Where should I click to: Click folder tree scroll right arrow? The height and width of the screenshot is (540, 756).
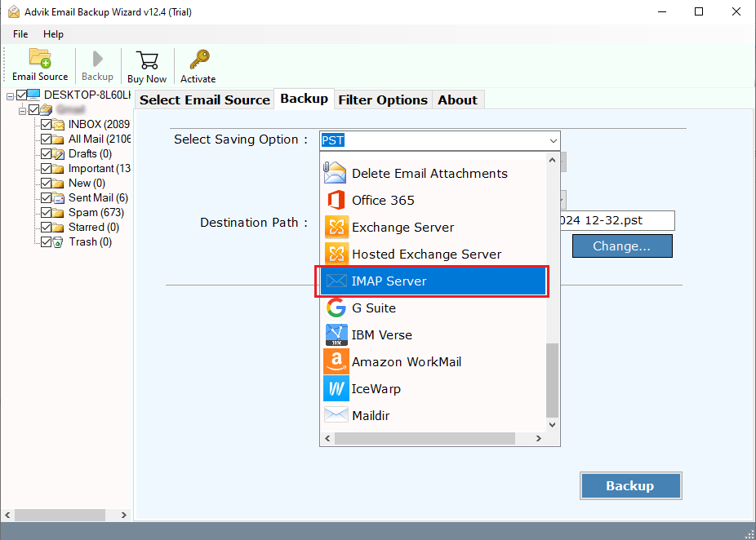pyautogui.click(x=124, y=515)
